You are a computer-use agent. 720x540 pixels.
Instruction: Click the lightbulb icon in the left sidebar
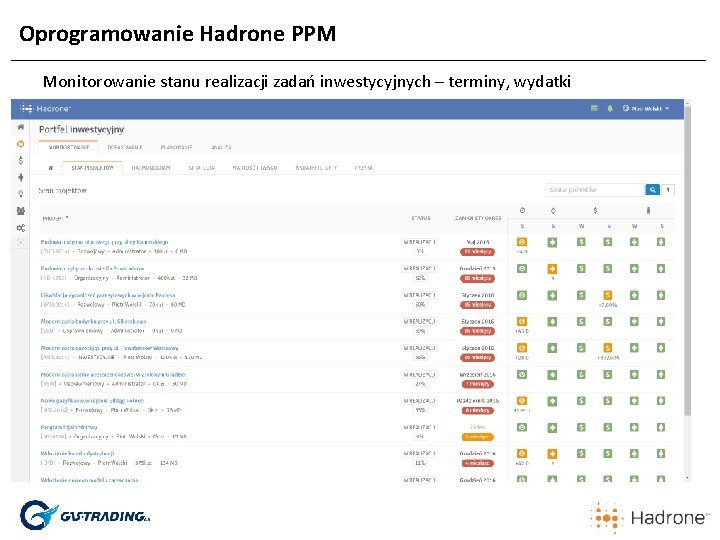pyautogui.click(x=21, y=194)
